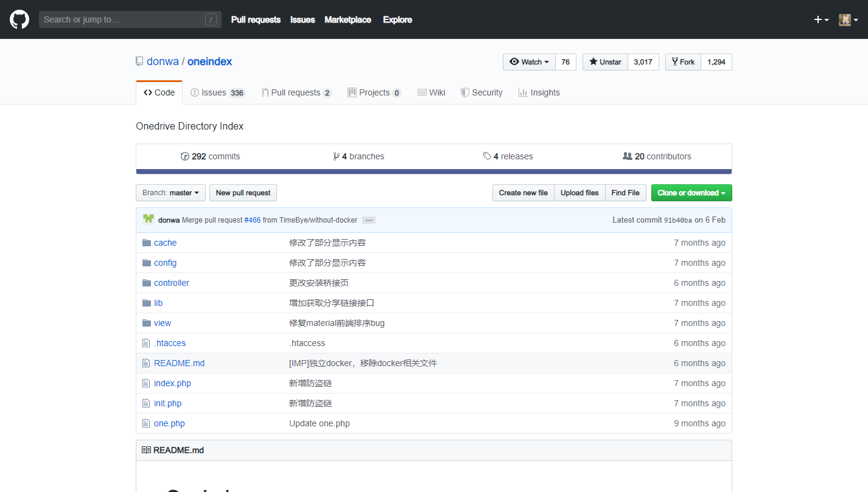Open pull request #466 link

[252, 220]
